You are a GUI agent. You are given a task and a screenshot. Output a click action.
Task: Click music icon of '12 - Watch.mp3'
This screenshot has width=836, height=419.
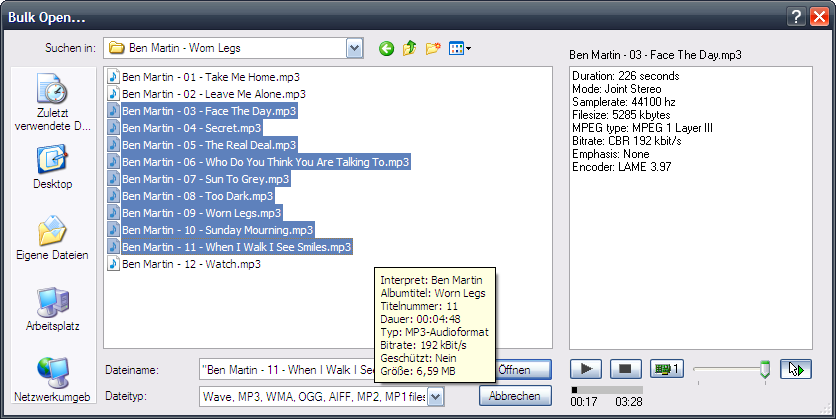coord(113,264)
